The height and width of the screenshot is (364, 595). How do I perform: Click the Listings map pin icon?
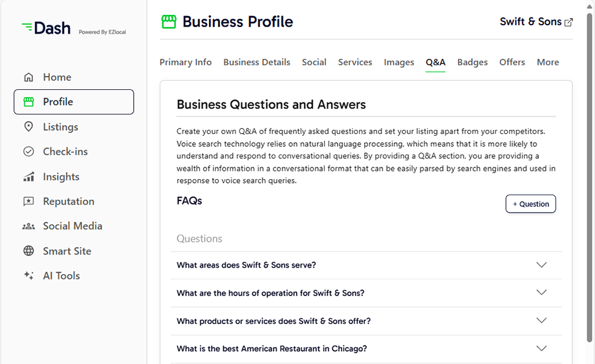(28, 127)
